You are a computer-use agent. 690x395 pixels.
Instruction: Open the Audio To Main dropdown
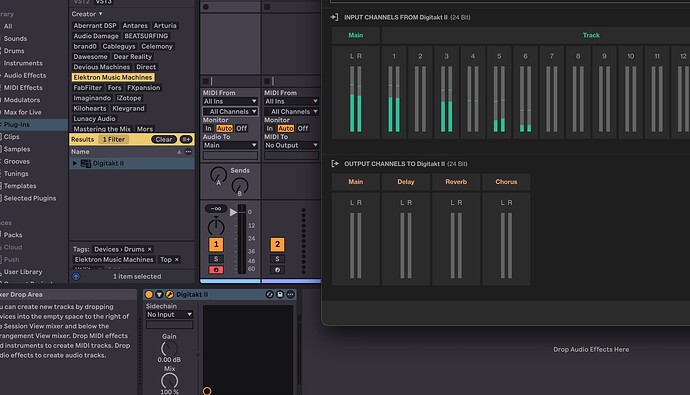(x=230, y=145)
